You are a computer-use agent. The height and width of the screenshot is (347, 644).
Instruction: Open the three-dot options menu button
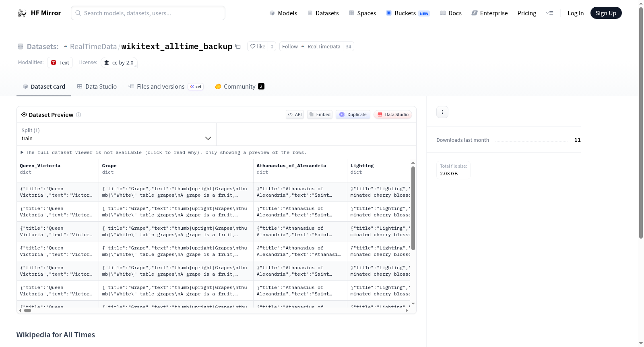[x=442, y=112]
